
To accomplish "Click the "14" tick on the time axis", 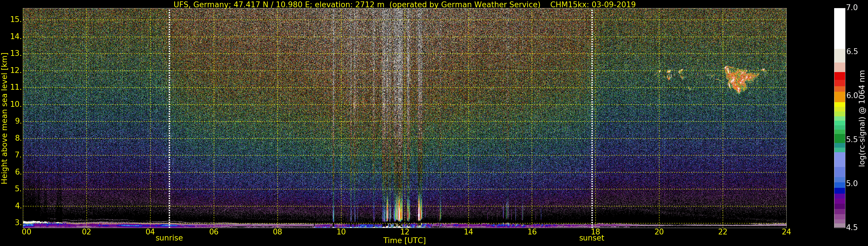I will (468, 232).
